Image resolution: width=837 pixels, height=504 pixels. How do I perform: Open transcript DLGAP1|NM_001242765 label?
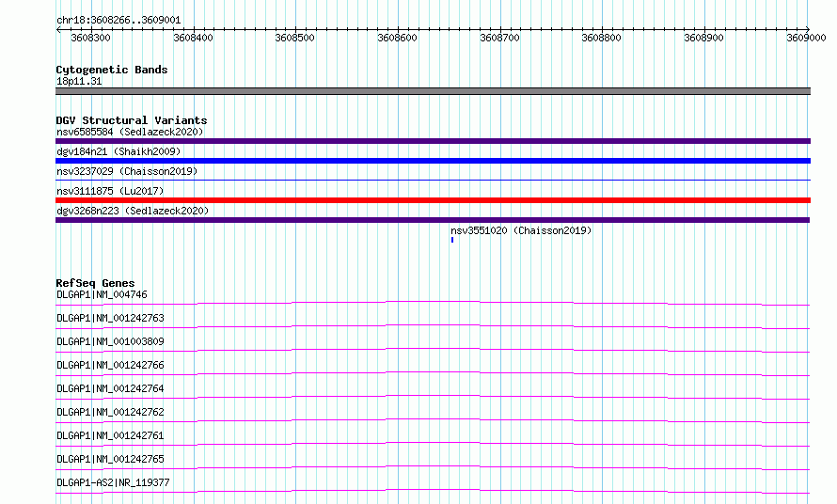tap(110, 459)
